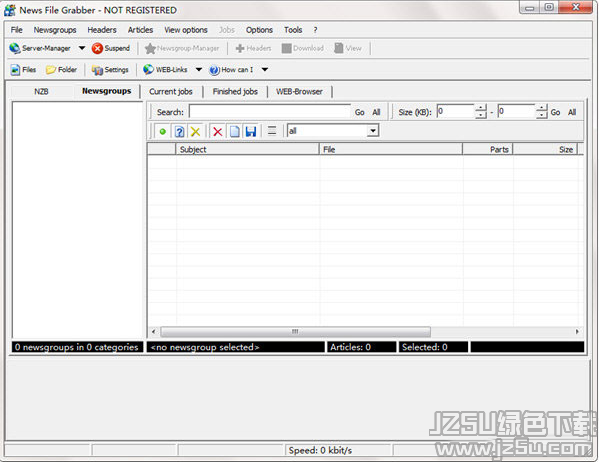
Task: Open the Settings toolbar button
Action: 110,70
